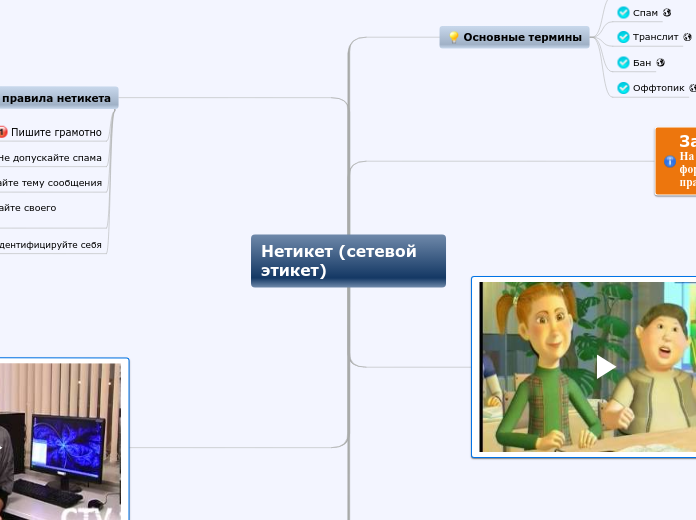The height and width of the screenshot is (520, 696).
Task: Select the Пишите грамотно subtopic
Action: click(x=56, y=132)
